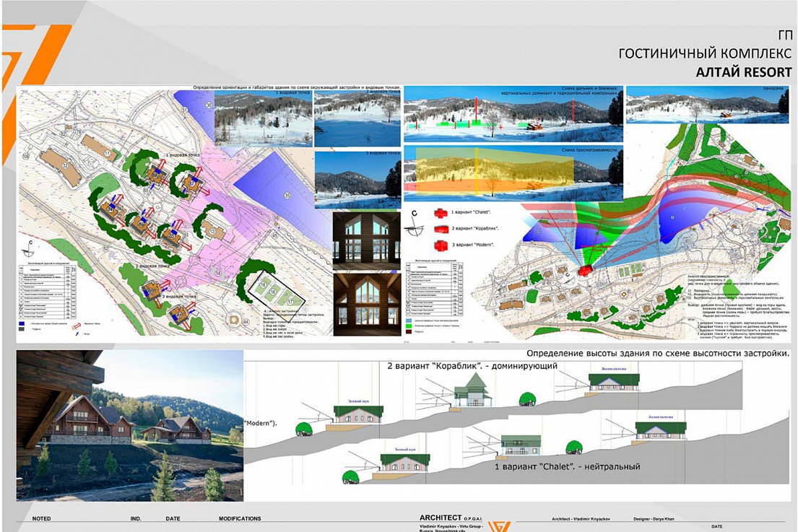The image size is (798, 532).
Task: Open the lower wooden interior window photo
Action: pos(366,304)
